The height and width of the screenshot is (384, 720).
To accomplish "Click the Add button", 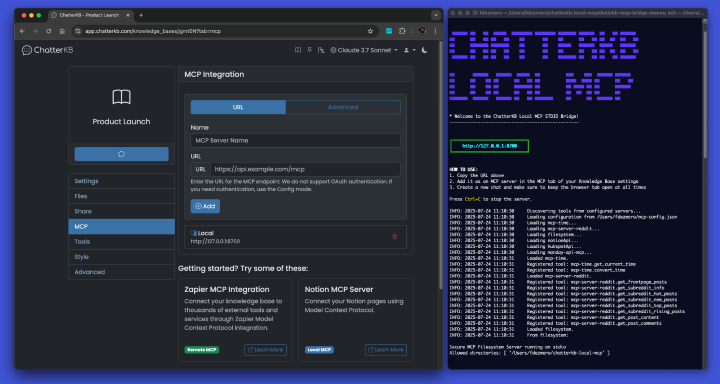I will (x=205, y=206).
